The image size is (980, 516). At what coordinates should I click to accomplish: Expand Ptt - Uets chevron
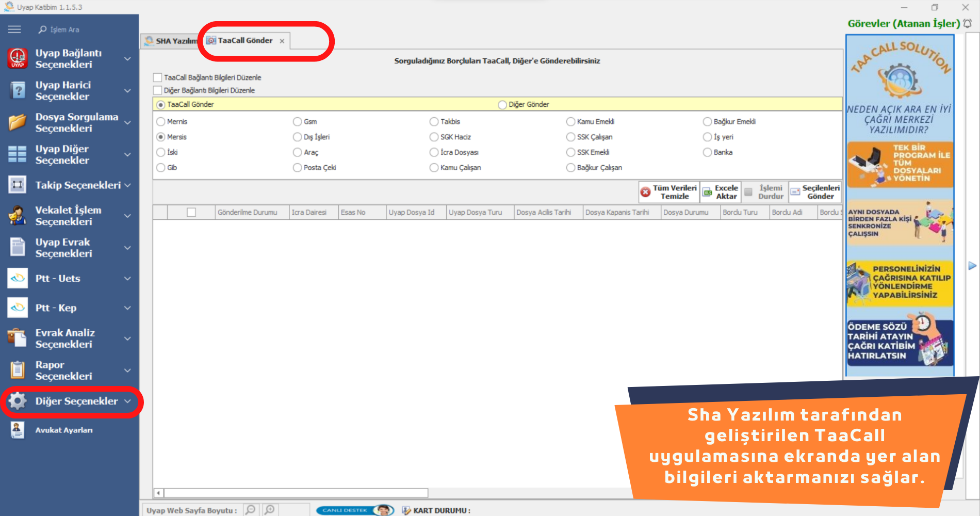(127, 279)
